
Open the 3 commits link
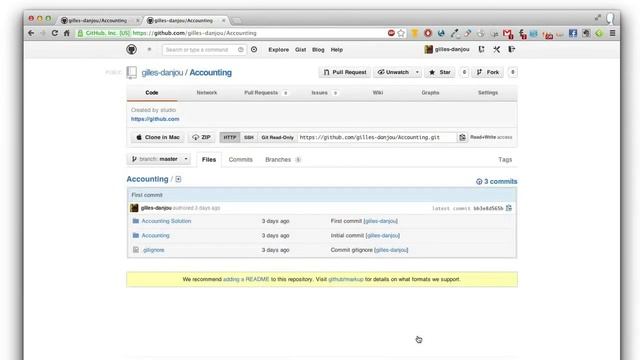click(x=496, y=182)
